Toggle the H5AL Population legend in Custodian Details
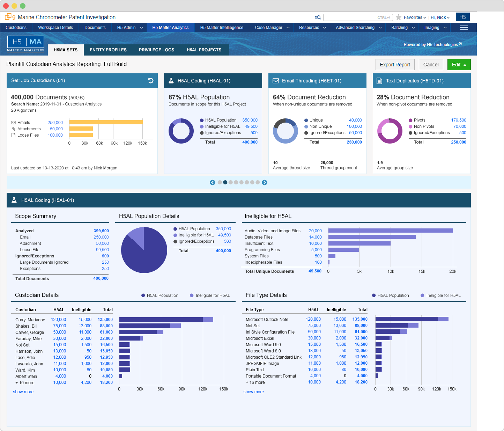The width and height of the screenshot is (504, 431). (x=160, y=295)
